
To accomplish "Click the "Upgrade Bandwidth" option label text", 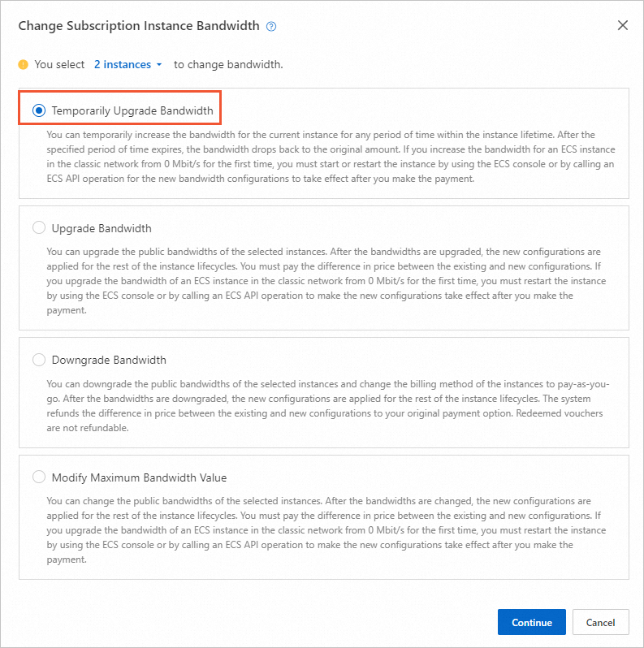I will pos(102,228).
